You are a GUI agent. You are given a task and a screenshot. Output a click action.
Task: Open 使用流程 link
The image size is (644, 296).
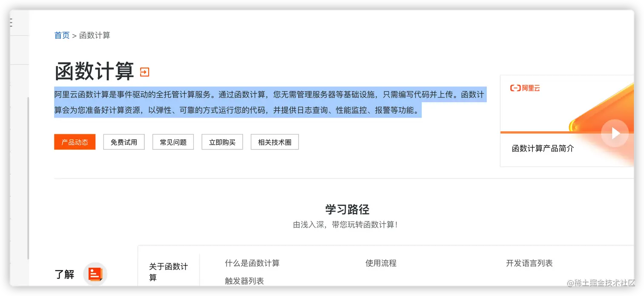(381, 263)
